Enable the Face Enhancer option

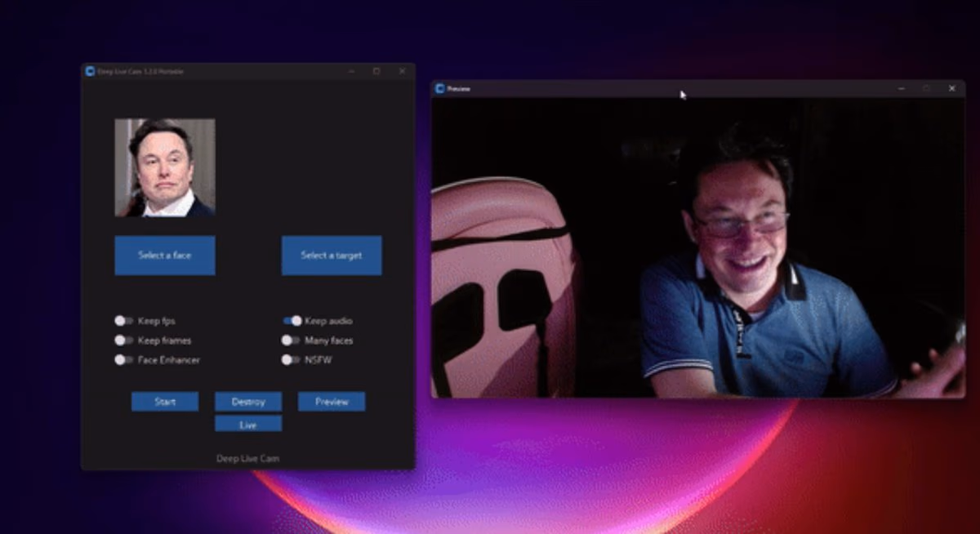coord(124,360)
